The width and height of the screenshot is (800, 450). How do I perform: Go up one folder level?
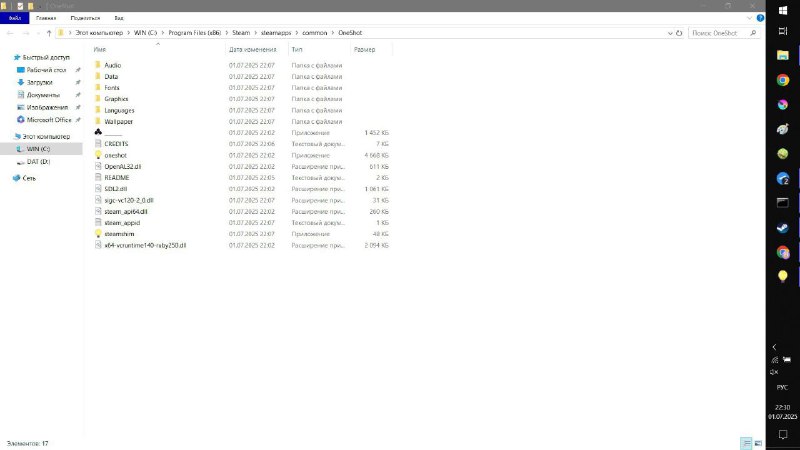point(49,33)
